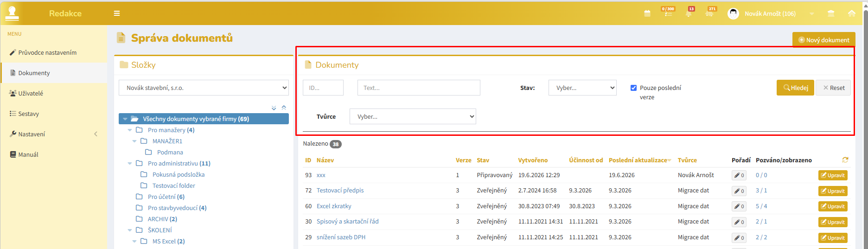Focus the ID filter input field
This screenshot has height=249, width=868.
click(323, 88)
